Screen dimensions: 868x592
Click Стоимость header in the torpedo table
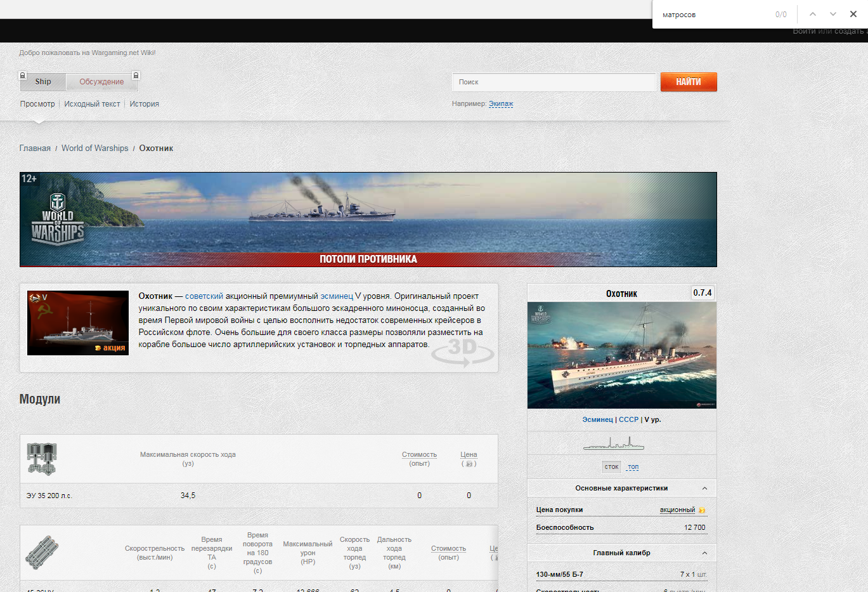pos(448,548)
